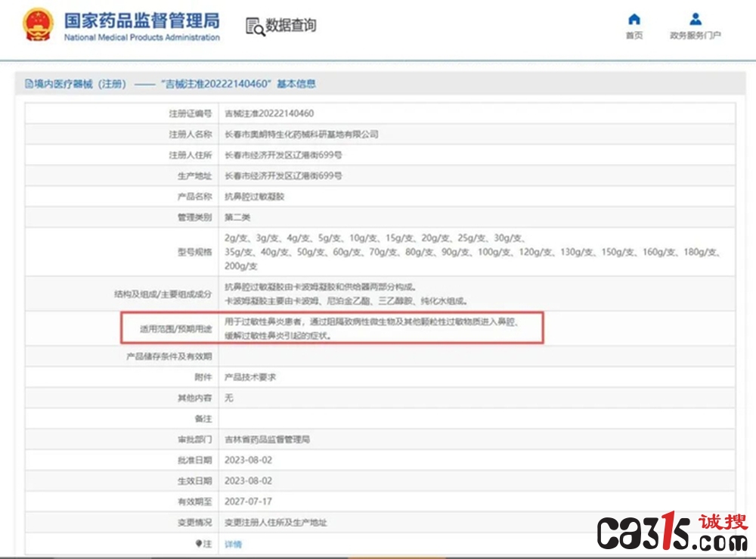The image size is (756, 559).
Task: Open the 产品技术要求 attachment entry
Action: click(250, 377)
